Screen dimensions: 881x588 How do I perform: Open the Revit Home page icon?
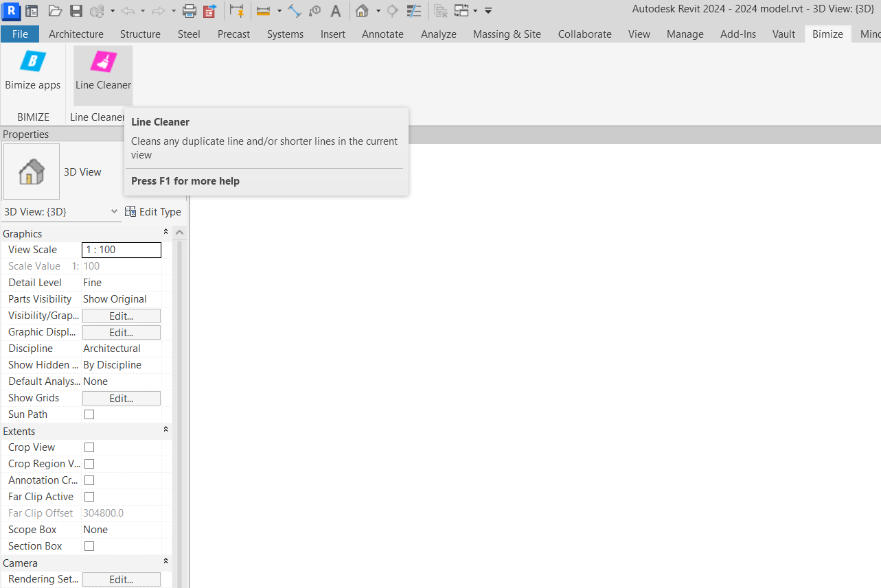32,11
